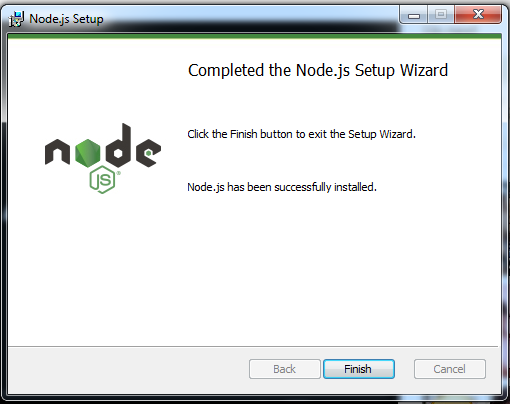Minimize the Node.js Setup window
The height and width of the screenshot is (404, 510).
(x=414, y=15)
